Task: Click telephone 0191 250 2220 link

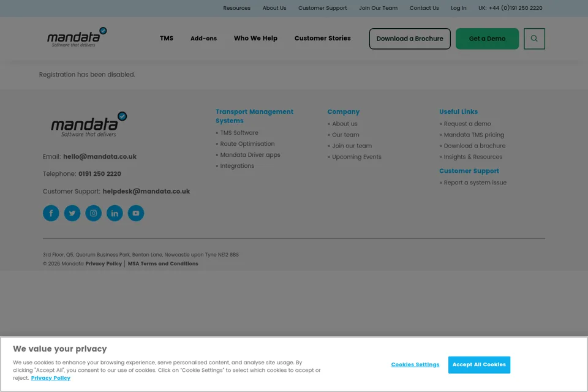Action: pos(100,174)
